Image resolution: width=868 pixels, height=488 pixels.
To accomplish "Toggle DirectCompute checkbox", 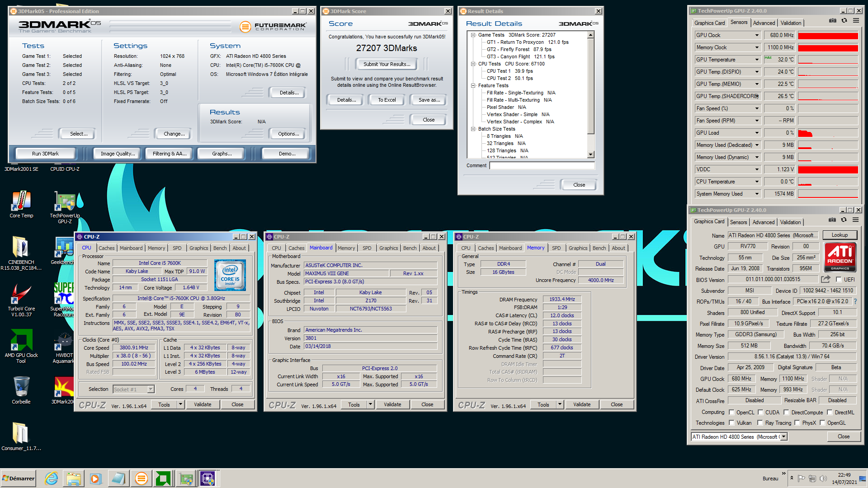I will coord(786,412).
